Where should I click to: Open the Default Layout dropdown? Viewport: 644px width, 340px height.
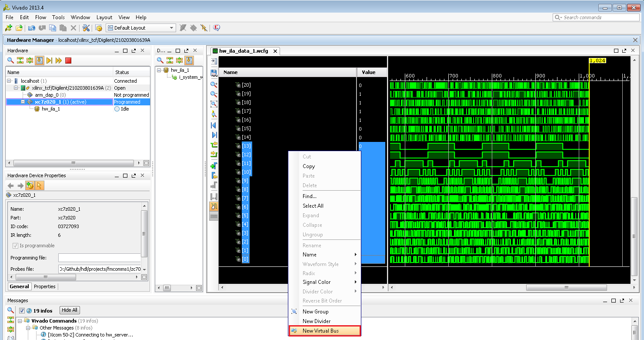(x=140, y=28)
